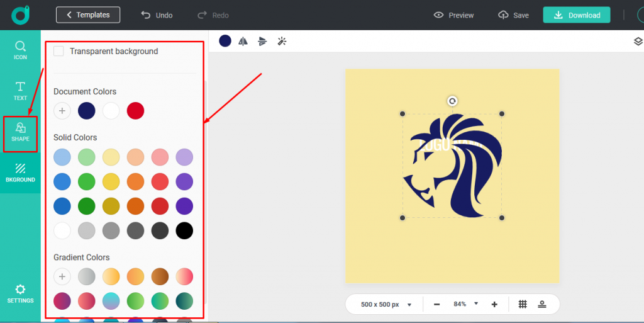Select the purple solid color
This screenshot has width=644, height=323.
click(184, 181)
